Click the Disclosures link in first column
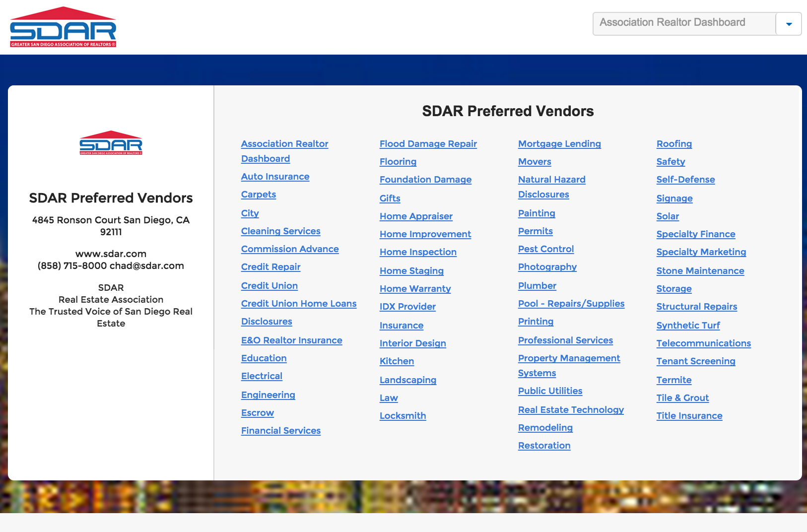Image resolution: width=807 pixels, height=532 pixels. tap(267, 322)
